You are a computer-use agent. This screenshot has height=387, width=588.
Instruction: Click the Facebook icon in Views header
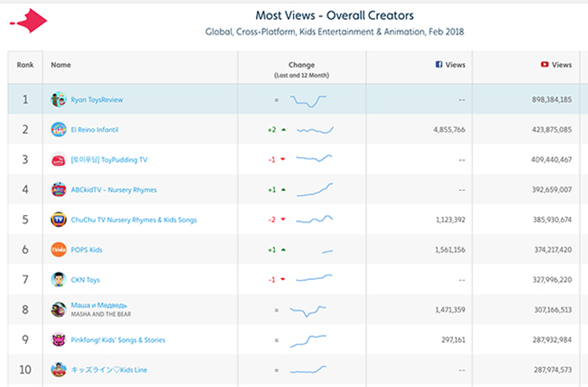(x=438, y=65)
